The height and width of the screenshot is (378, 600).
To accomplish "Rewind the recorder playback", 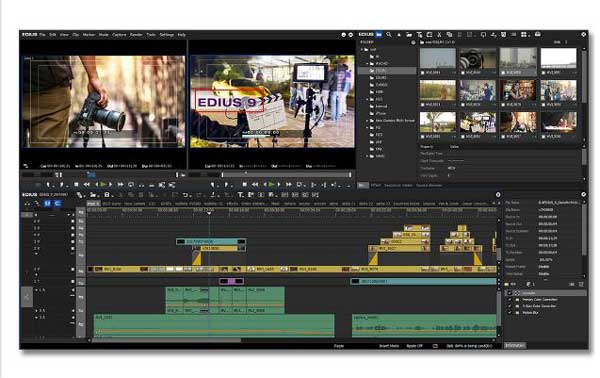I will point(255,184).
